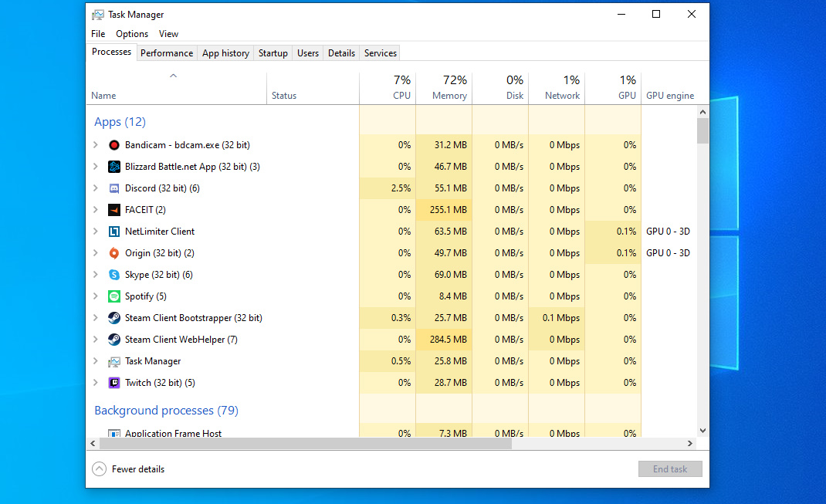
Task: Open the File menu
Action: point(98,34)
